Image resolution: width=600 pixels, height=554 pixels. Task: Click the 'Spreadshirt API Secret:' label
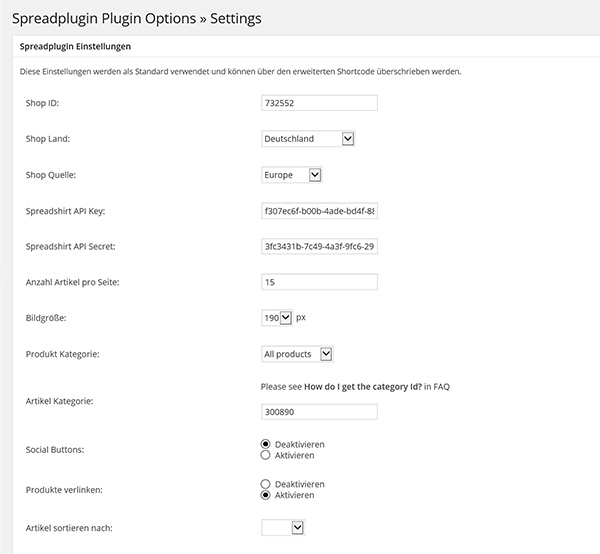[70, 247]
